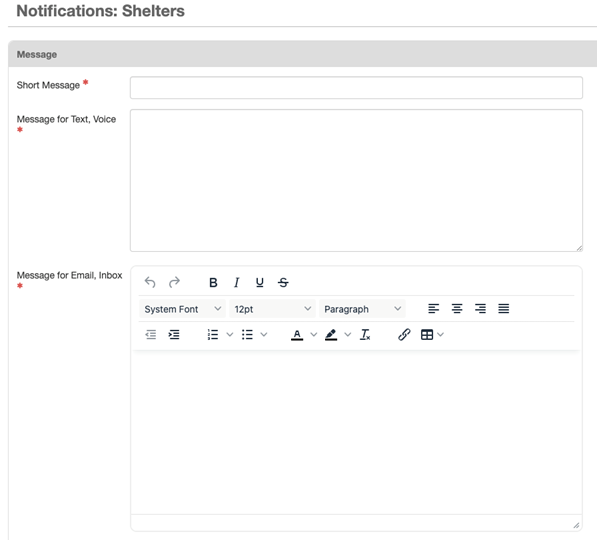Open the 12pt font size dropdown

click(x=272, y=309)
